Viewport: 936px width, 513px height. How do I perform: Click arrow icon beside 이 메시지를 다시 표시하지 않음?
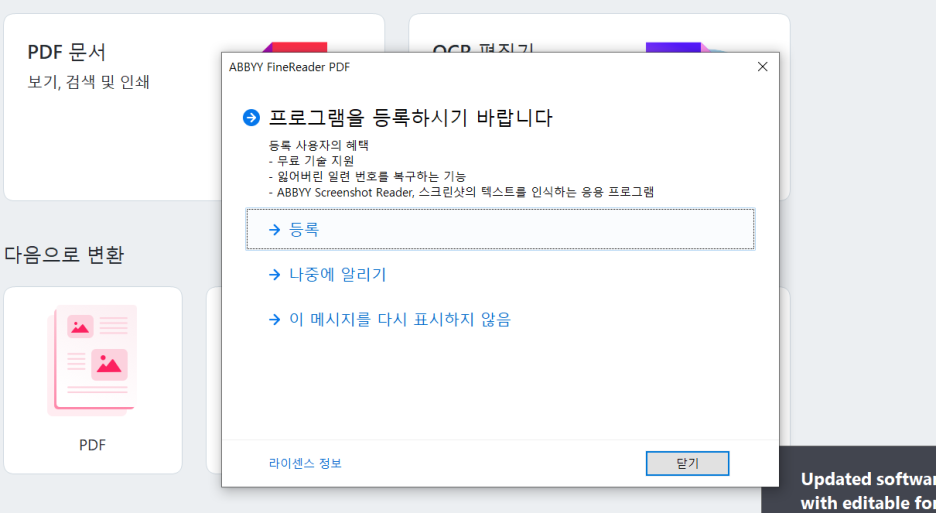coord(275,320)
